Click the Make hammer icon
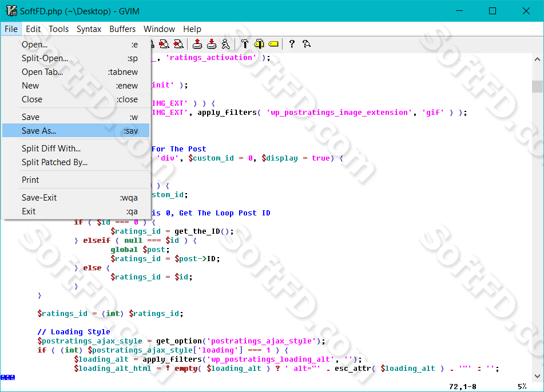This screenshot has height=392, width=544. [245, 44]
